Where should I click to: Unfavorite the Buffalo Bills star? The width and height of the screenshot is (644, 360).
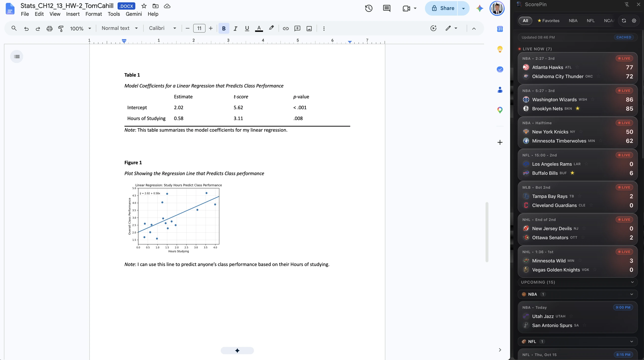[x=572, y=173]
